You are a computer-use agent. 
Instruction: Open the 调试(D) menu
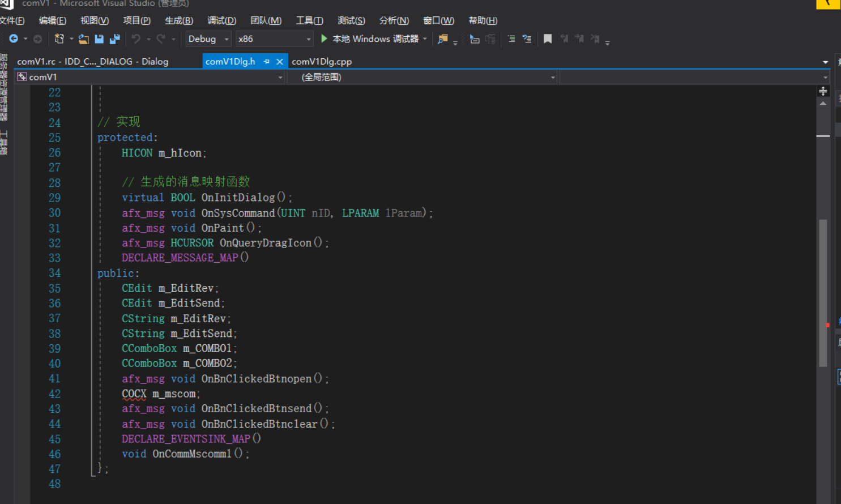(222, 21)
